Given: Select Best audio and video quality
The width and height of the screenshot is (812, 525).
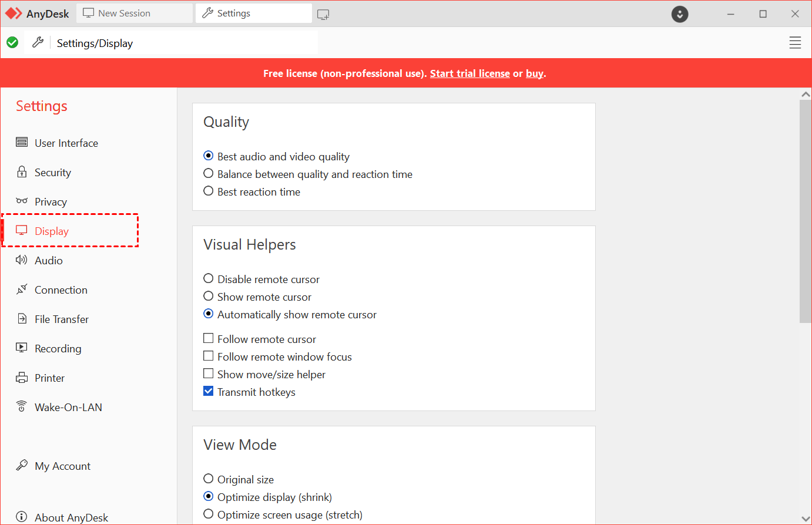Looking at the screenshot, I should (x=276, y=156).
